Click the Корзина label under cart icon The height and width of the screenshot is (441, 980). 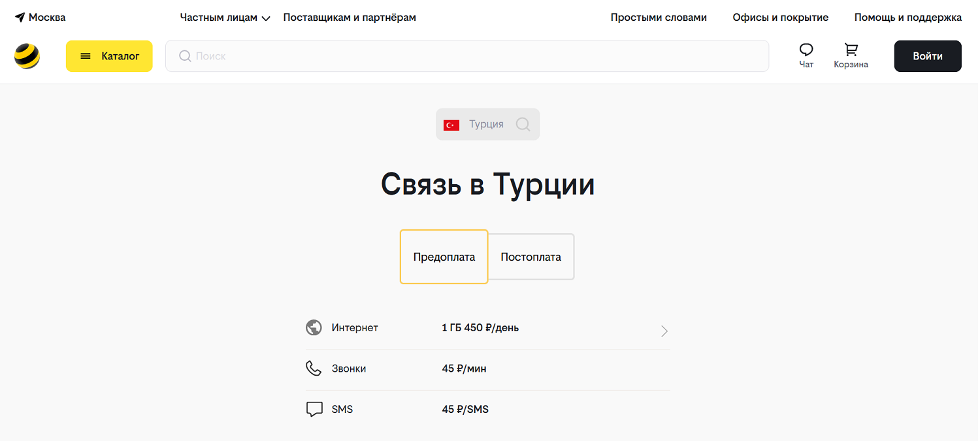pyautogui.click(x=851, y=65)
